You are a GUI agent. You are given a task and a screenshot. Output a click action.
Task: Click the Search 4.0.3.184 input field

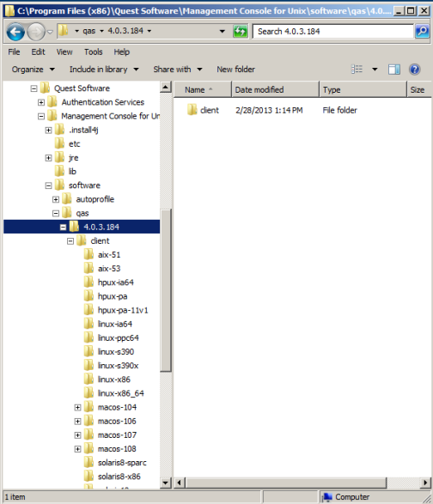(x=333, y=32)
